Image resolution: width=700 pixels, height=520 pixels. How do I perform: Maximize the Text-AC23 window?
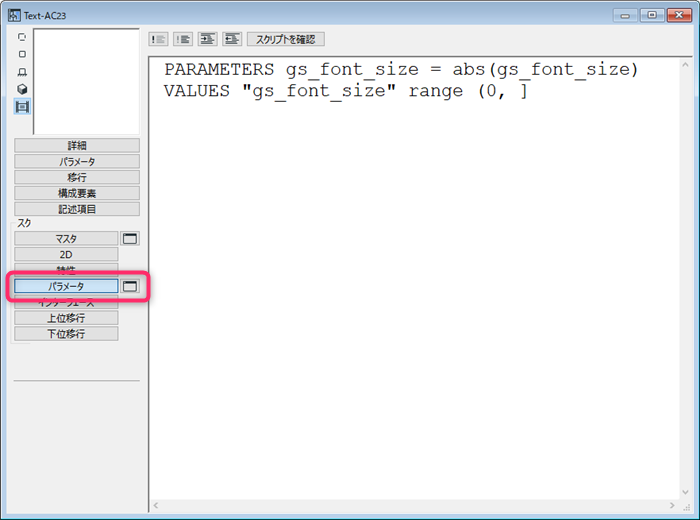[652, 16]
